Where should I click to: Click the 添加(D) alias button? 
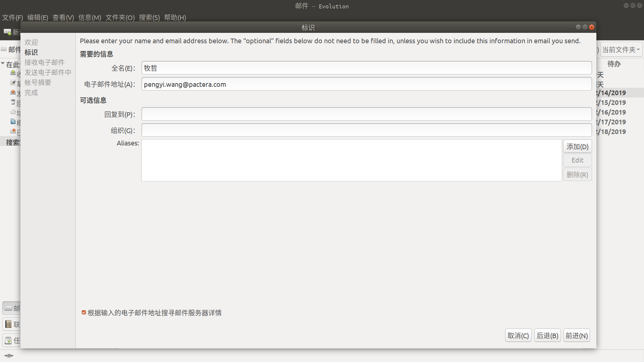click(x=577, y=146)
